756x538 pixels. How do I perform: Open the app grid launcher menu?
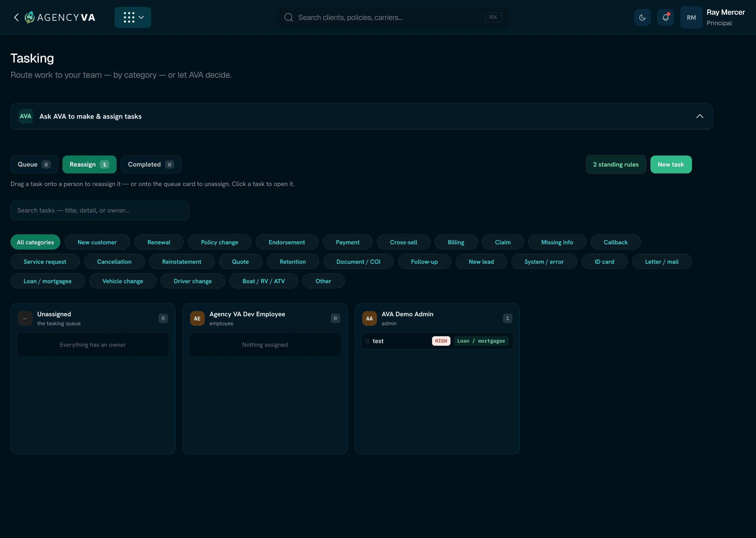click(x=133, y=17)
